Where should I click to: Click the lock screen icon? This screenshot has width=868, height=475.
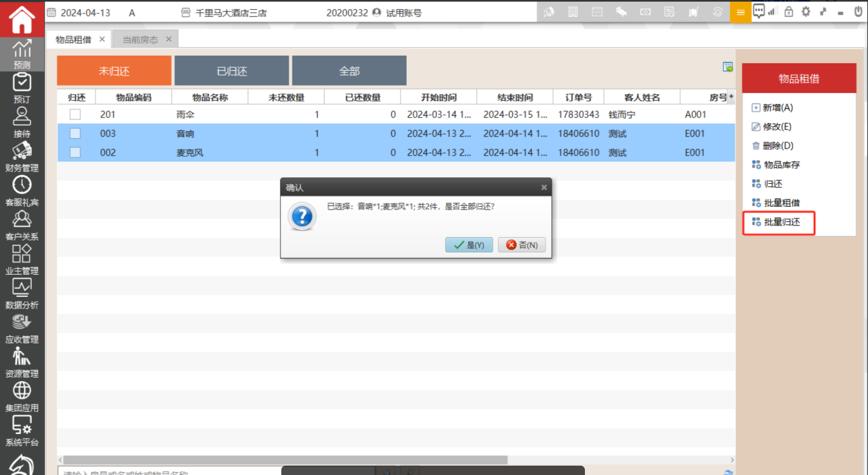(788, 12)
